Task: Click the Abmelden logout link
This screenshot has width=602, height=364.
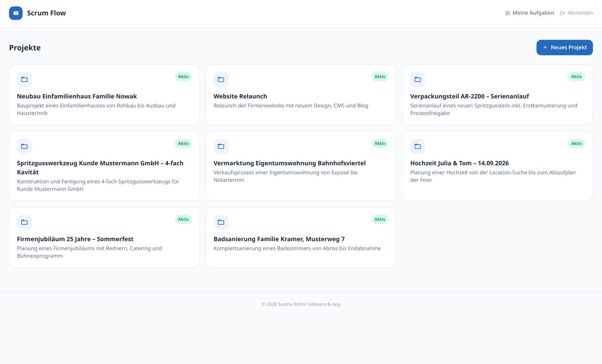Action: click(x=577, y=13)
